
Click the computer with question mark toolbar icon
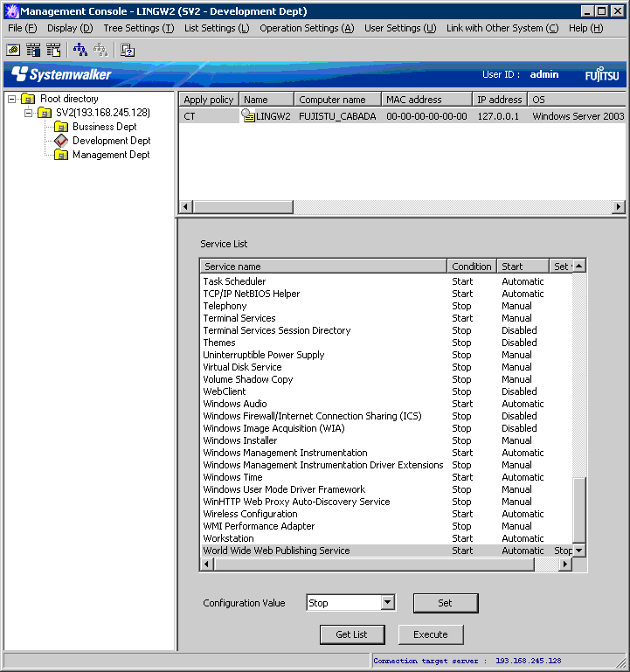(x=128, y=50)
